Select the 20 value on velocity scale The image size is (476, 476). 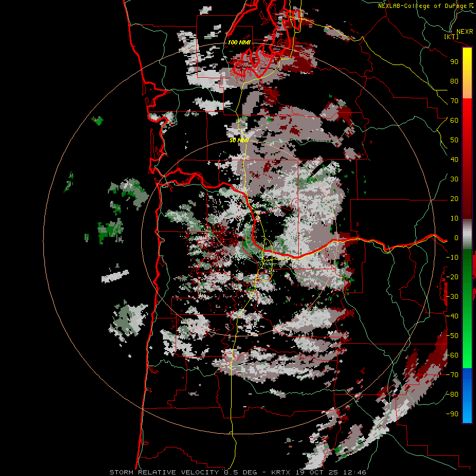(454, 199)
